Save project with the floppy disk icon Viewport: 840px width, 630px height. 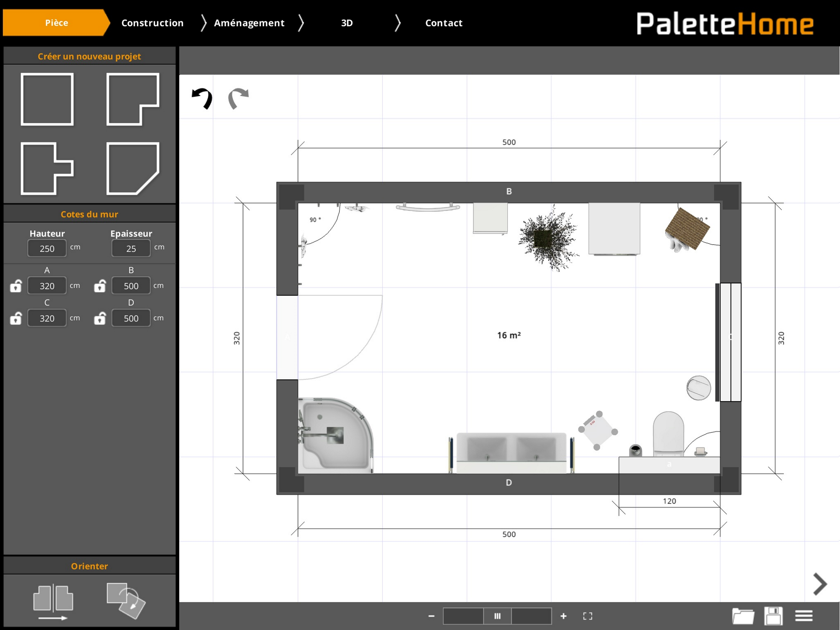point(774,616)
